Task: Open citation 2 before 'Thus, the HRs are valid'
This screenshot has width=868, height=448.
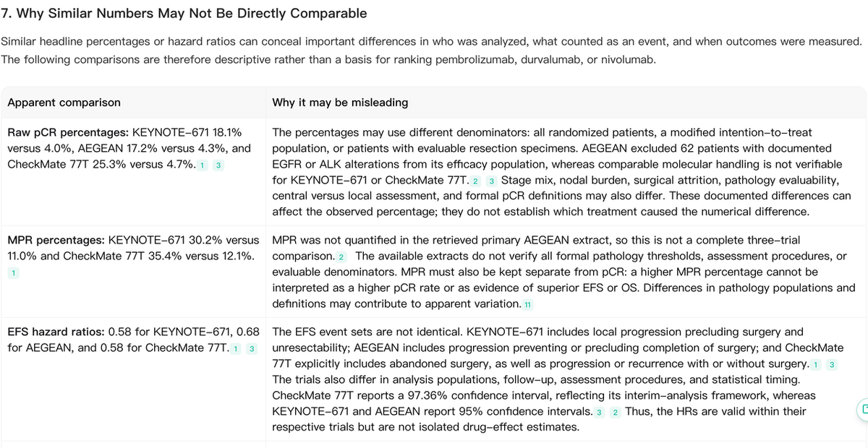Action: pyautogui.click(x=616, y=412)
